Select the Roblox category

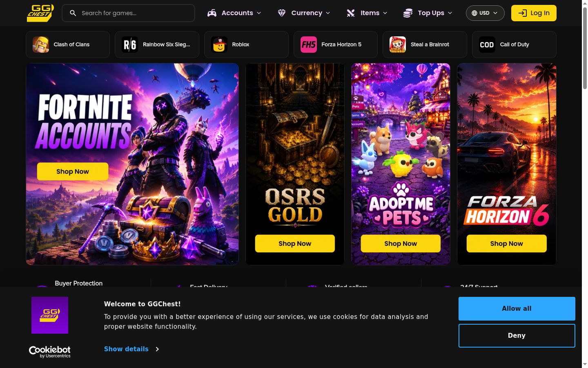pyautogui.click(x=246, y=45)
